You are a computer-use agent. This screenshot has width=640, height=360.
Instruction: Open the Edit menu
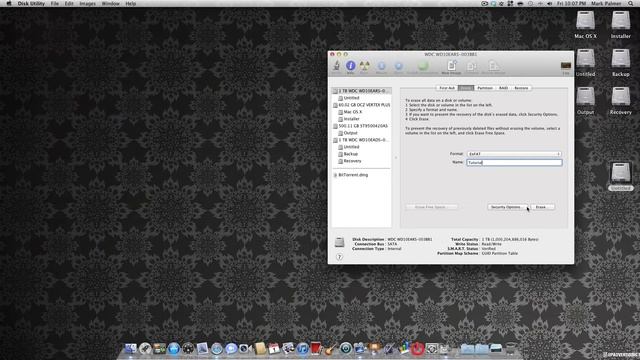[69, 3]
